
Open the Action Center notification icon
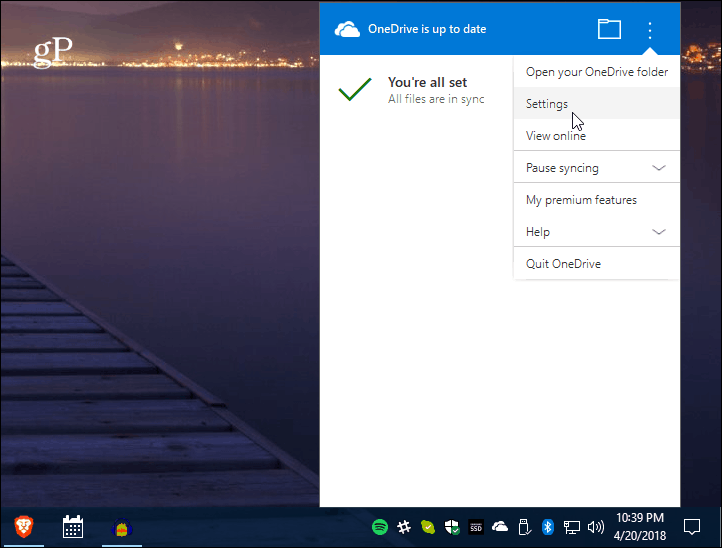click(692, 527)
